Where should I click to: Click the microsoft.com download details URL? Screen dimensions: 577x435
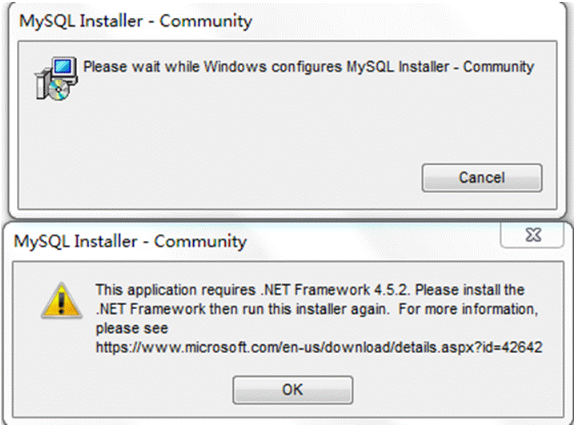[319, 347]
